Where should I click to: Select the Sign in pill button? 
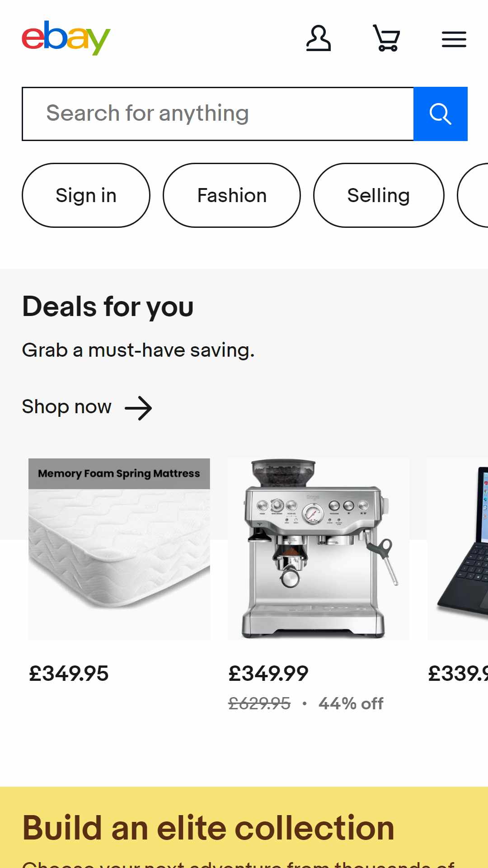click(x=86, y=195)
